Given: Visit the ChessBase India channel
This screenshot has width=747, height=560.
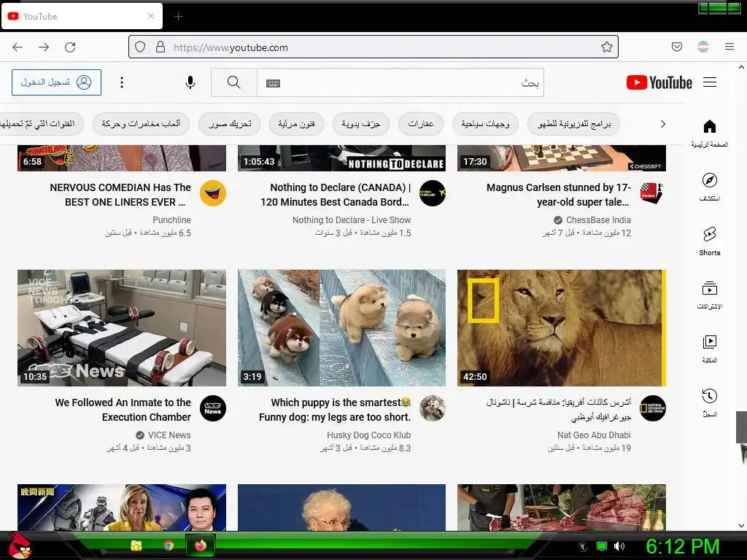Looking at the screenshot, I should pyautogui.click(x=598, y=220).
